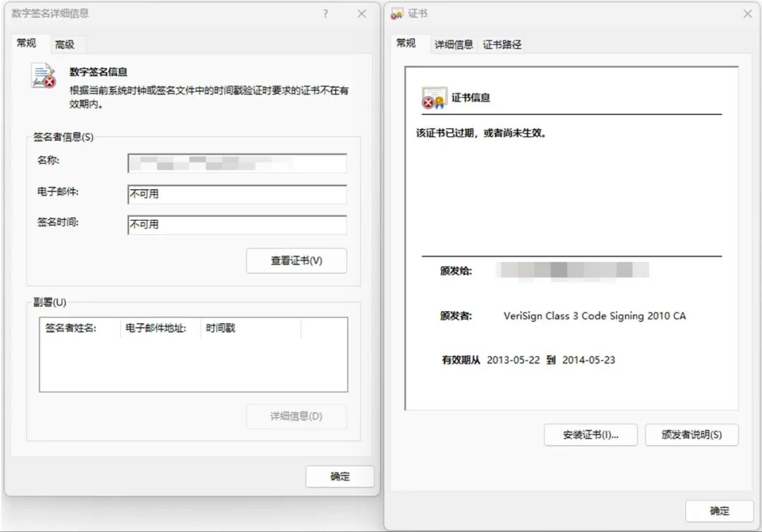This screenshot has width=762, height=532.
Task: Select the 常规 tab in signature dialog
Action: point(28,44)
